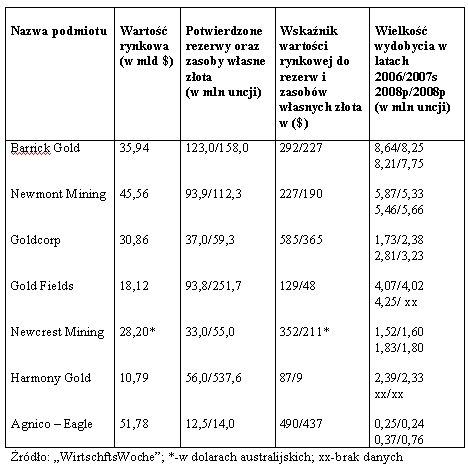Image resolution: width=468 pixels, height=468 pixels.
Task: Select the Newmont Mining row label
Action: point(58,194)
